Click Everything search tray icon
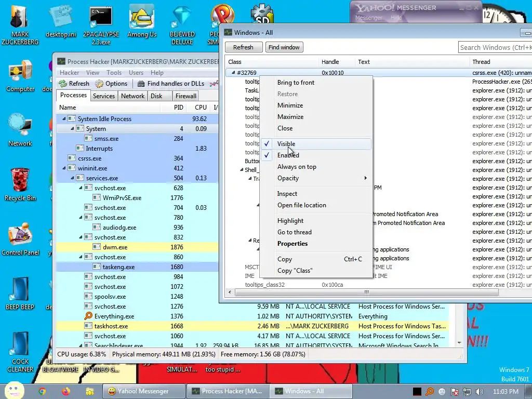The width and height of the screenshot is (532, 399). coord(430,392)
